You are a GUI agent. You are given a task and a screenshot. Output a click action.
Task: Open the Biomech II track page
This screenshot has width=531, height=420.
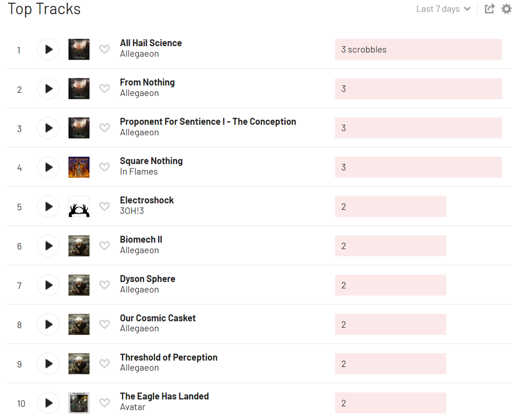pyautogui.click(x=141, y=240)
